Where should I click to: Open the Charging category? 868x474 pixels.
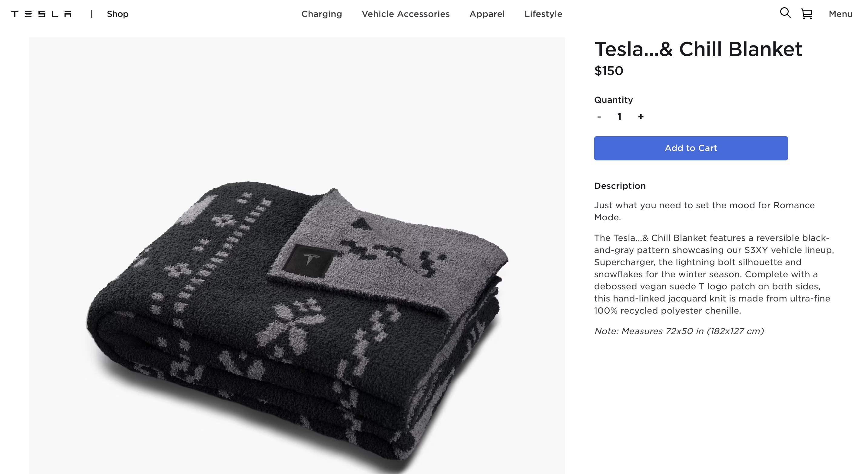pos(321,14)
